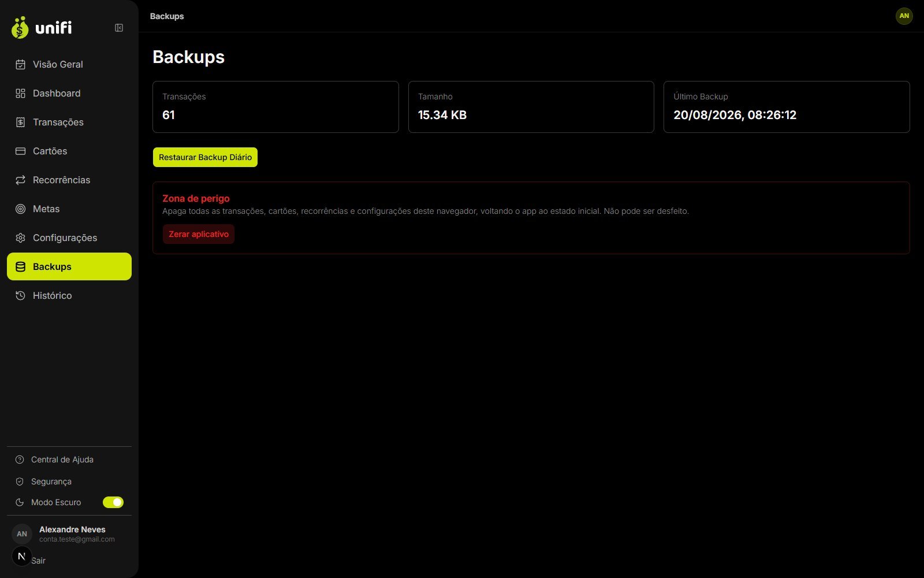Click the Tamanho value 15.34 KB

point(442,115)
